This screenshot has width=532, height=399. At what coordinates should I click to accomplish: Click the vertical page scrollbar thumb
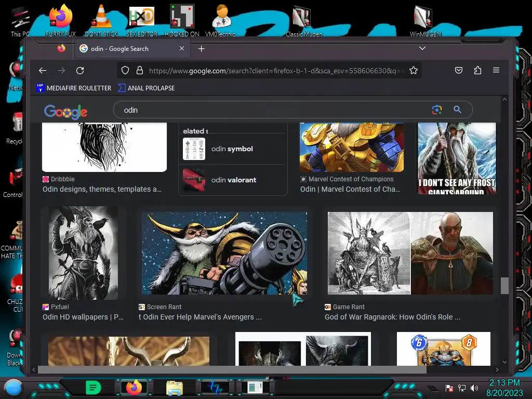point(504,286)
